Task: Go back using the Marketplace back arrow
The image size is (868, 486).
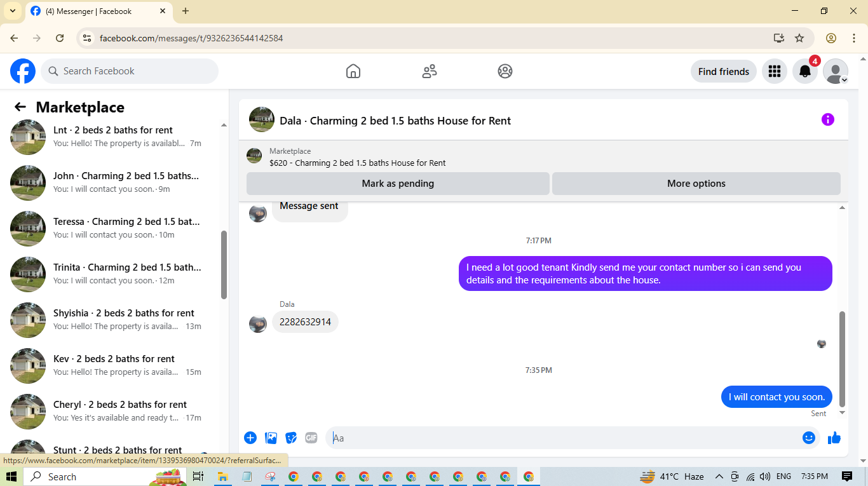Action: click(x=20, y=107)
